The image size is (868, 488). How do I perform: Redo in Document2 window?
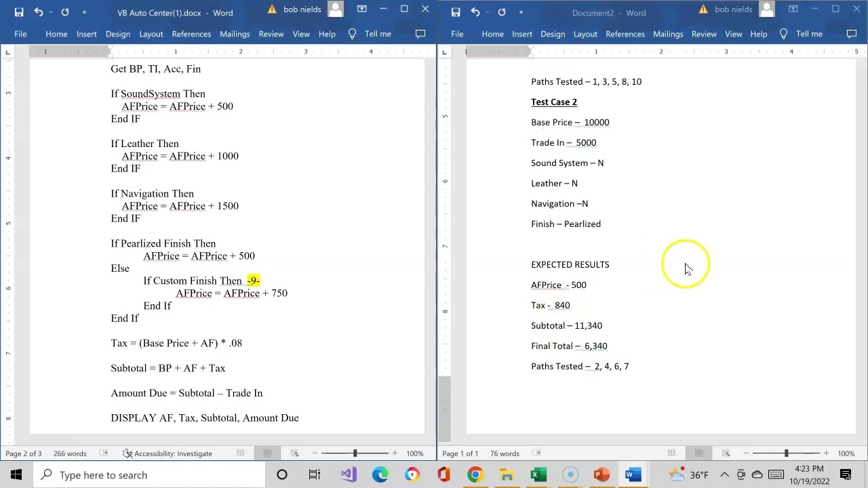502,12
